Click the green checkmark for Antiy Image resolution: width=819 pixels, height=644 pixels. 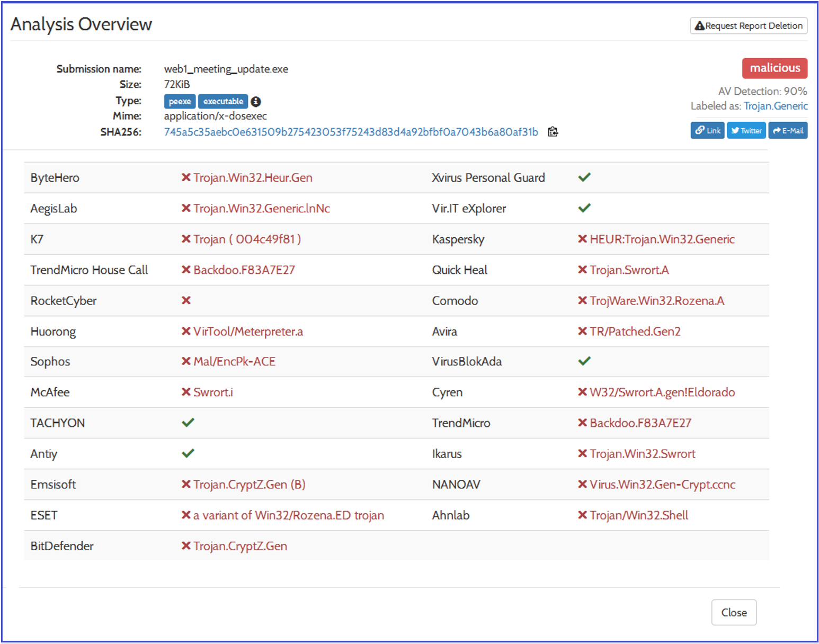point(188,453)
